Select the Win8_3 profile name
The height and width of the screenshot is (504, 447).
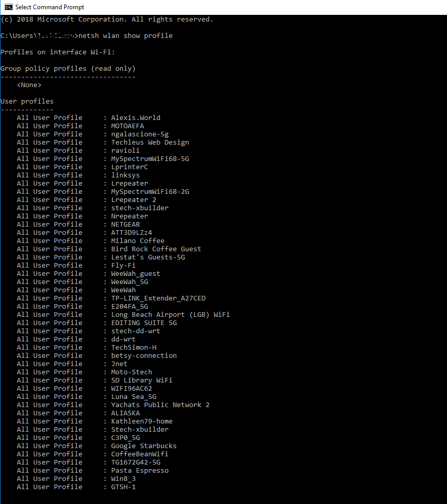pyautogui.click(x=124, y=478)
